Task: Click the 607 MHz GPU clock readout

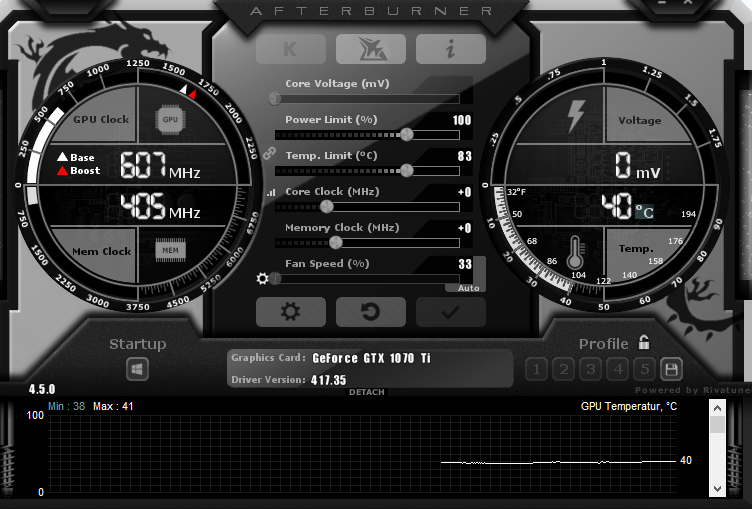Action: coord(160,166)
